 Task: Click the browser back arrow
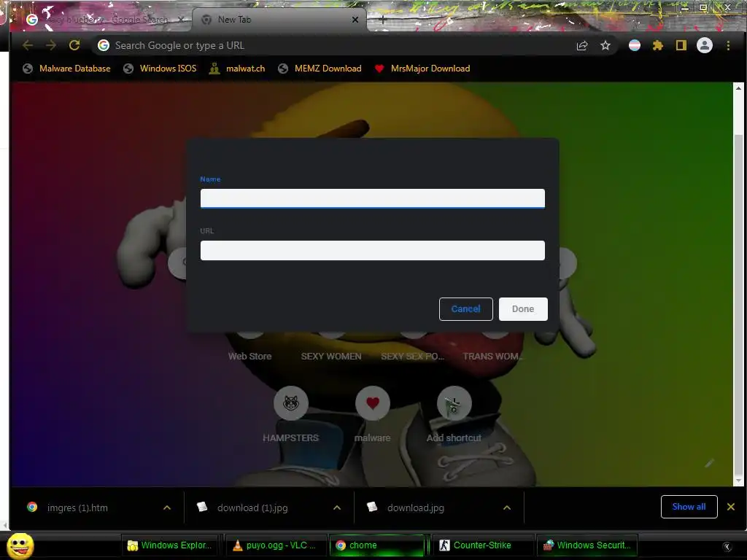(28, 45)
